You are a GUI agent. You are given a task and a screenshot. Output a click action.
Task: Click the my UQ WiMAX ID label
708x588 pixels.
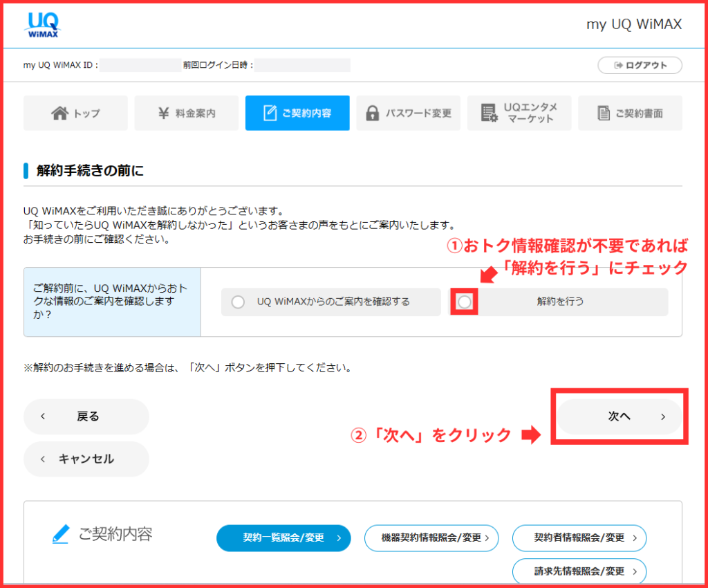pyautogui.click(x=61, y=65)
